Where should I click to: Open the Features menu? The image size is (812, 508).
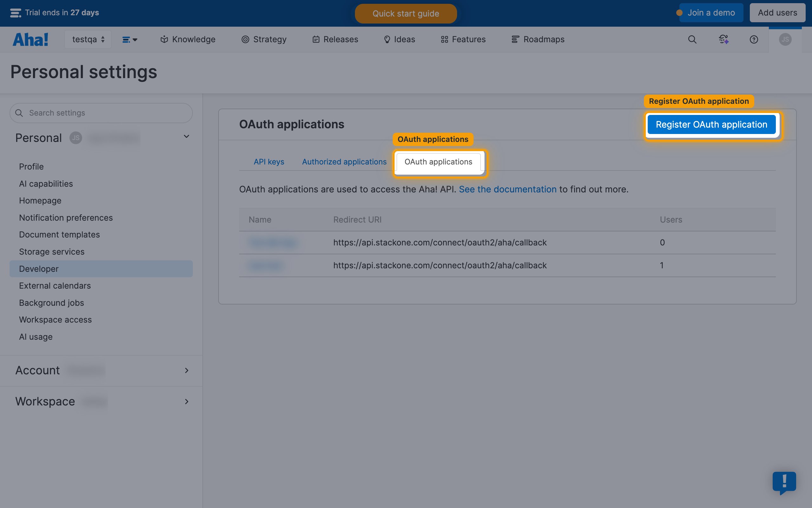463,39
